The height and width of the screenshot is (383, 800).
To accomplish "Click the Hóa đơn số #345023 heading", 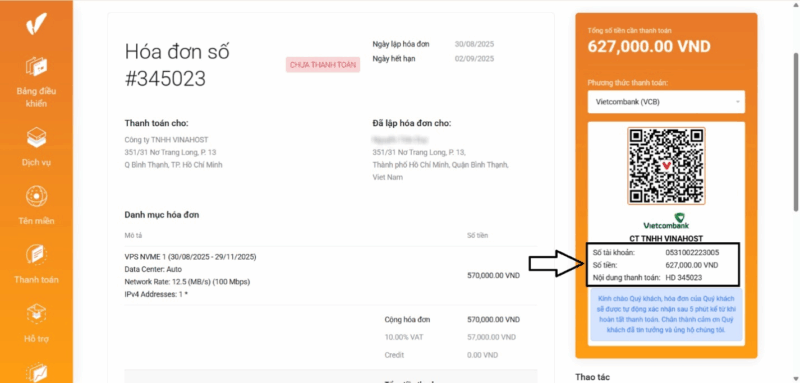I will [177, 65].
